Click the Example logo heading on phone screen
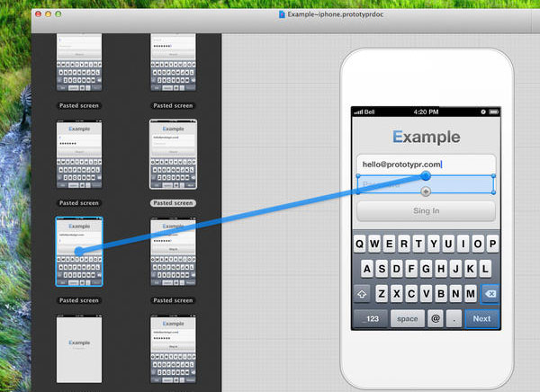The image size is (540, 392). click(426, 137)
